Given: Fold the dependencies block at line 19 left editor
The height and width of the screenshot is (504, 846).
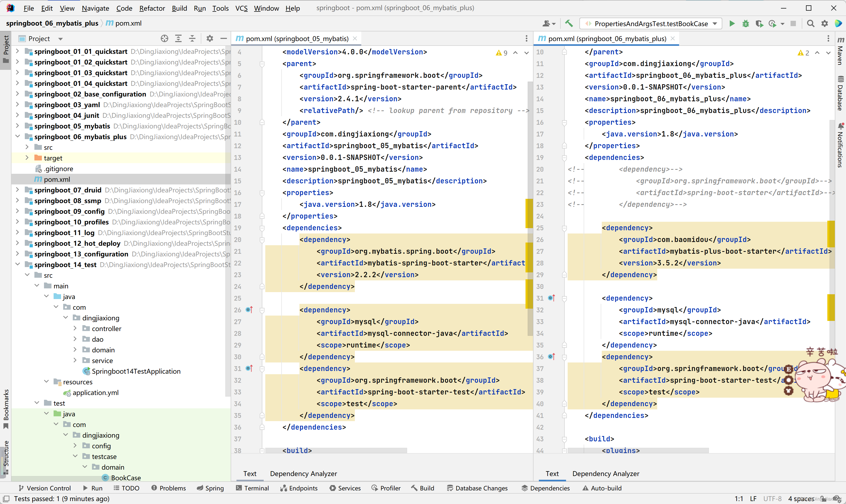Looking at the screenshot, I should coord(262,228).
